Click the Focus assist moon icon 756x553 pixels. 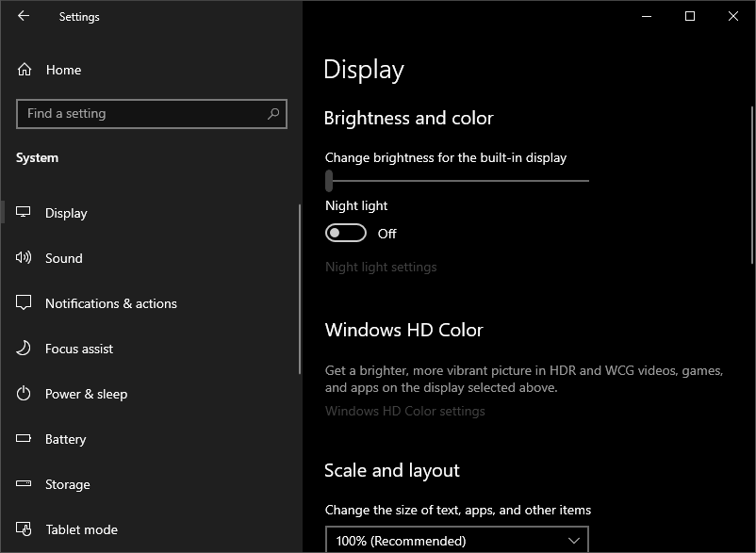[x=25, y=349]
